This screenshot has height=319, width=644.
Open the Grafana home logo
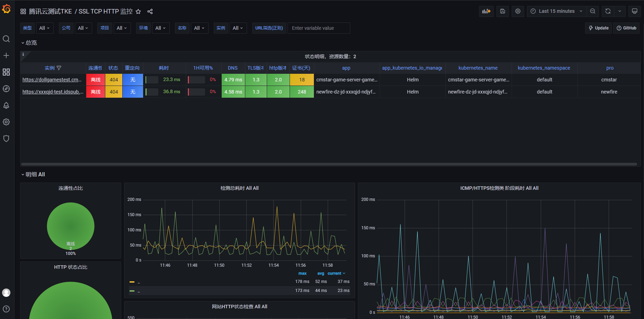[x=6, y=9]
